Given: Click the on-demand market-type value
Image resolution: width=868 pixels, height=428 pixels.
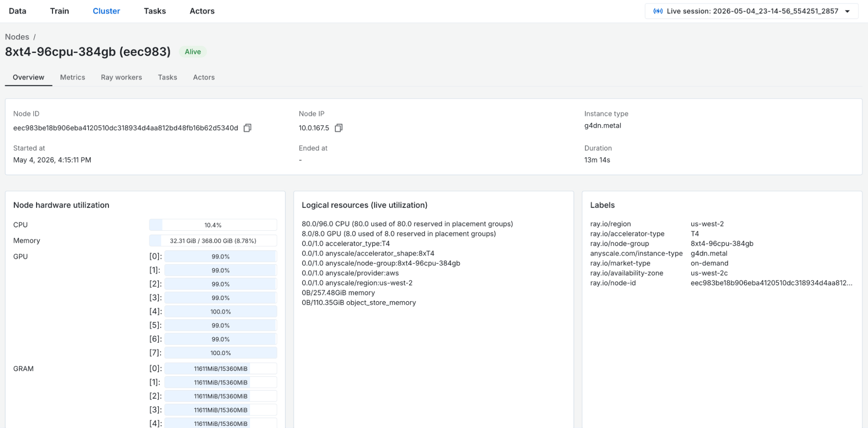Looking at the screenshot, I should (710, 263).
